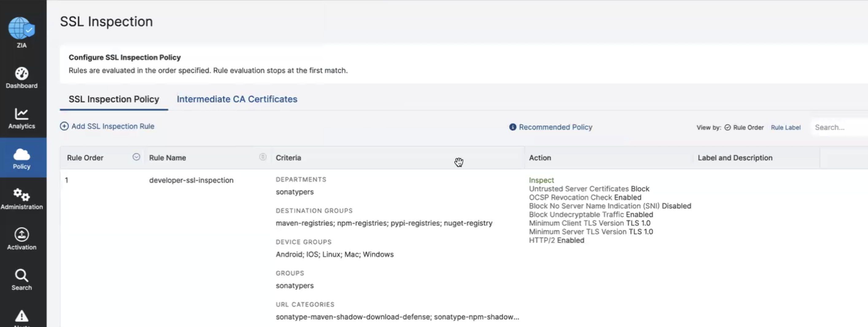Open the ZIA globe logo
This screenshot has width=868, height=327.
coord(21,28)
